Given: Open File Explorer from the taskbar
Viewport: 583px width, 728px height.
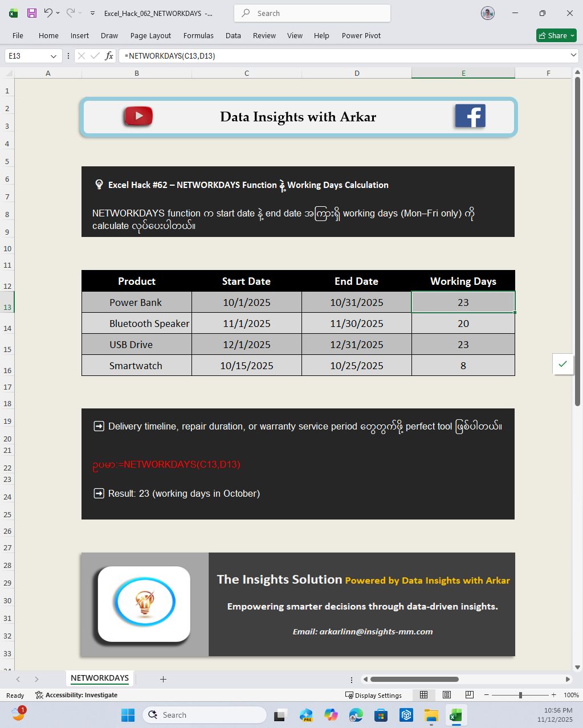Looking at the screenshot, I should point(431,715).
